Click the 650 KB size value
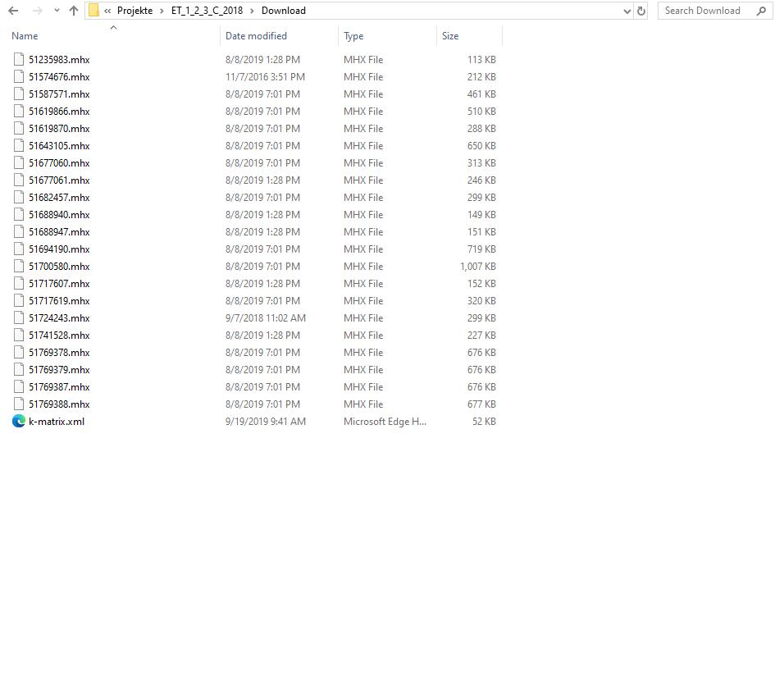Screen dimensions: 784x694 [x=481, y=146]
